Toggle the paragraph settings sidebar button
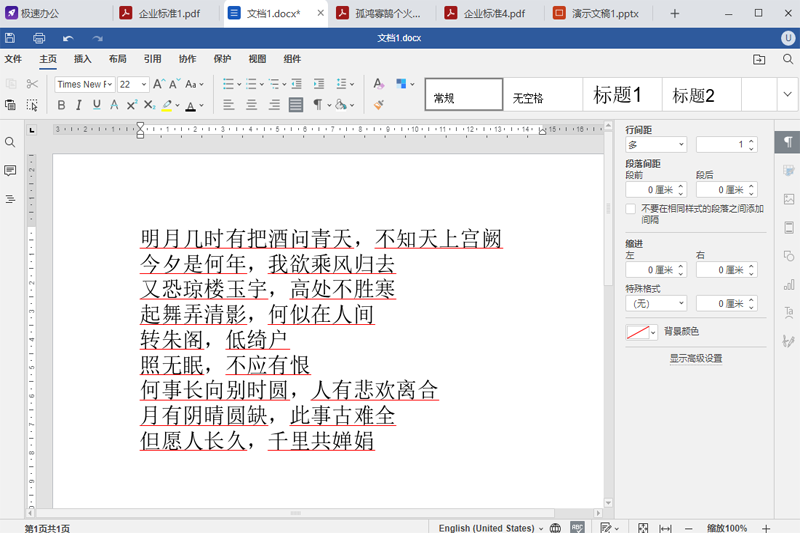Image resolution: width=800 pixels, height=533 pixels. click(x=788, y=142)
